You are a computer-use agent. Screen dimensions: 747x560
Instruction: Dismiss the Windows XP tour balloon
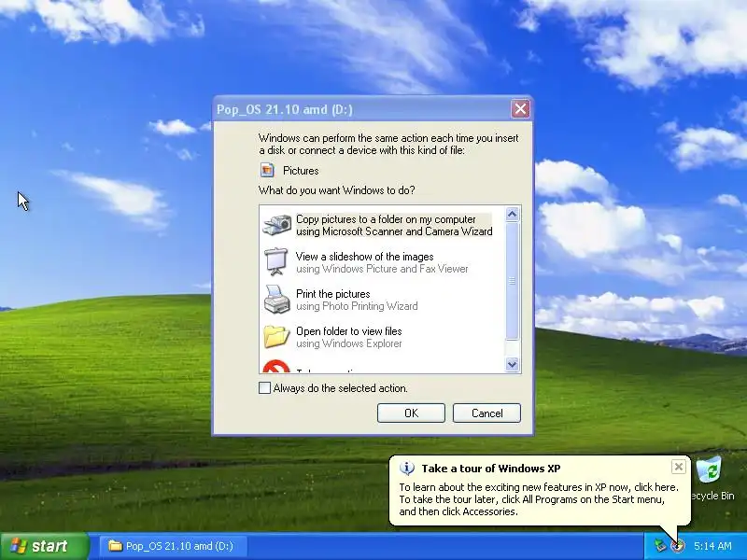pyautogui.click(x=679, y=467)
